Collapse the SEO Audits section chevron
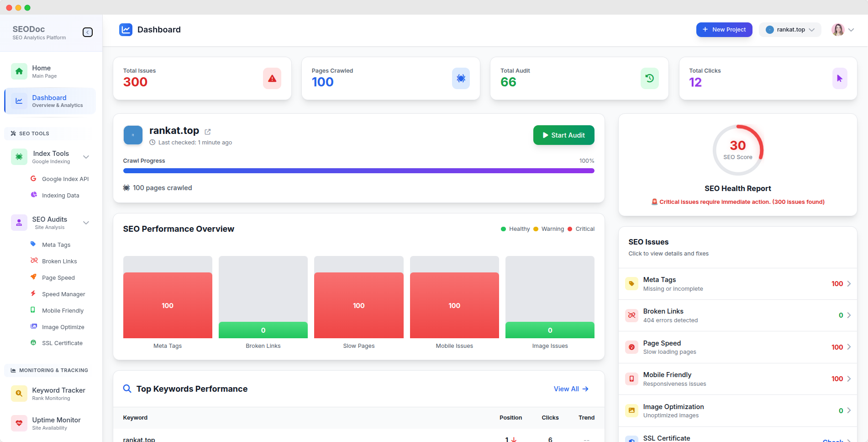Viewport: 868px width, 442px height. click(x=86, y=223)
